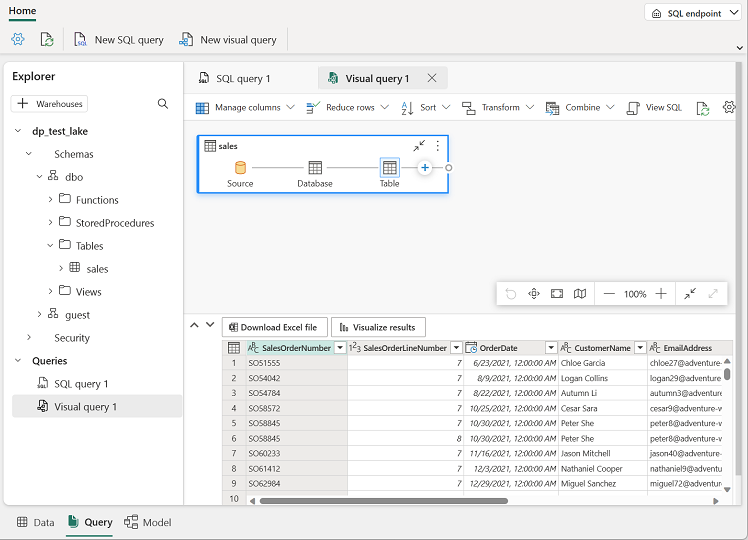The width and height of the screenshot is (748, 540).
Task: Click the collapse all icon in diagram controls
Action: pyautogui.click(x=690, y=293)
